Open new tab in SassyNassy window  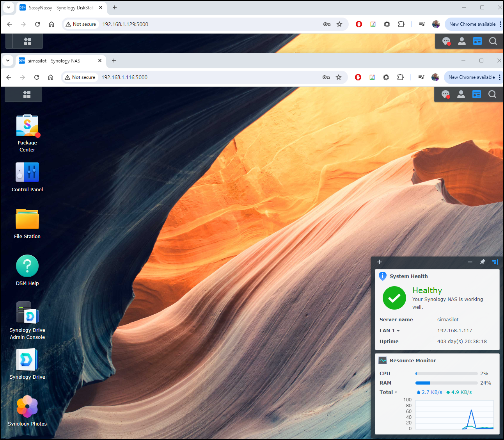pos(115,7)
